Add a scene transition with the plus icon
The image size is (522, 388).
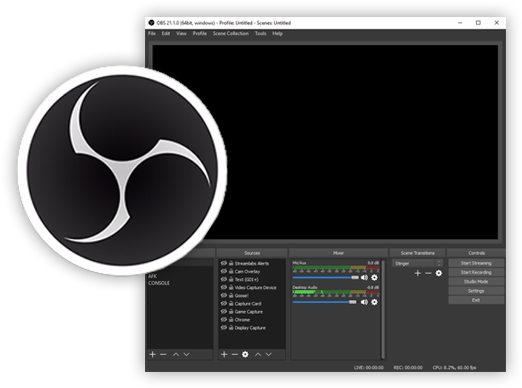(x=418, y=273)
